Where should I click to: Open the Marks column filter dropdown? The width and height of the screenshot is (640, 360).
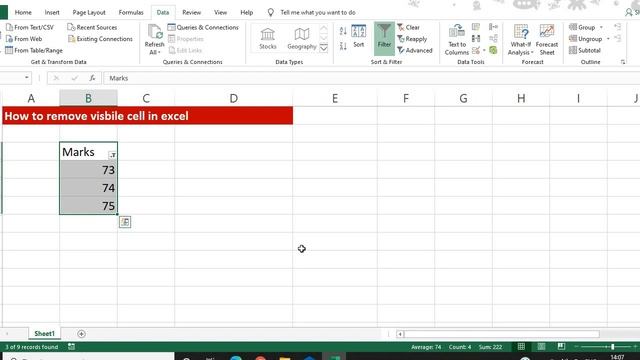pos(112,155)
